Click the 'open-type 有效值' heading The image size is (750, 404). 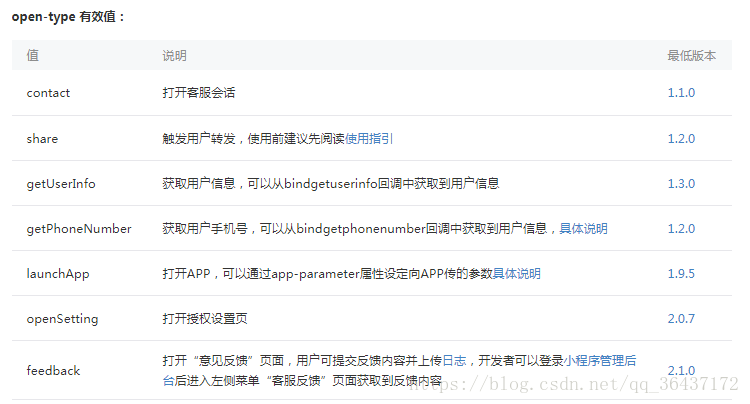(68, 17)
